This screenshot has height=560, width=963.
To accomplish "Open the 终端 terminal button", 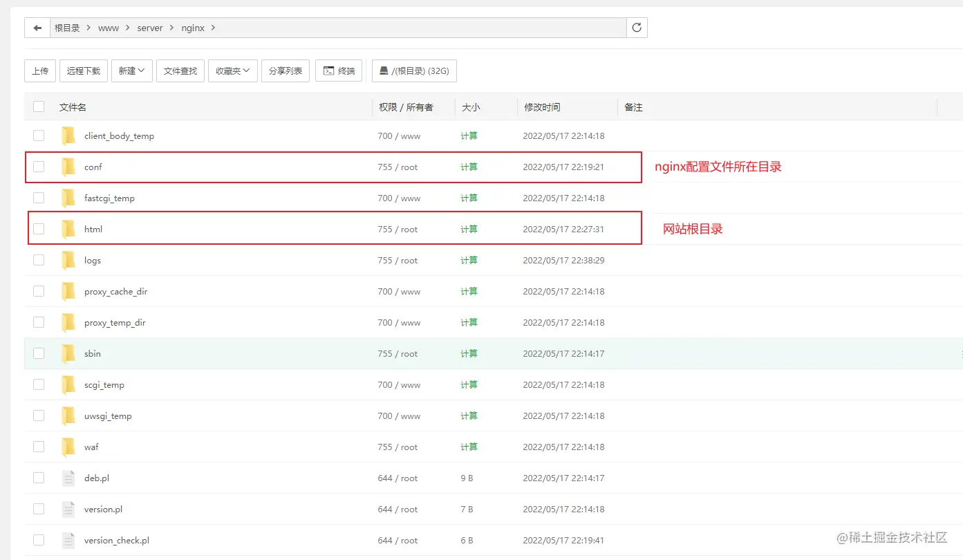I will pyautogui.click(x=339, y=71).
